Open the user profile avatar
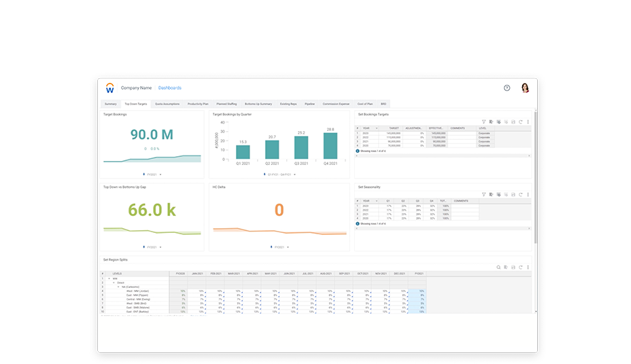The width and height of the screenshot is (631, 364). [525, 88]
